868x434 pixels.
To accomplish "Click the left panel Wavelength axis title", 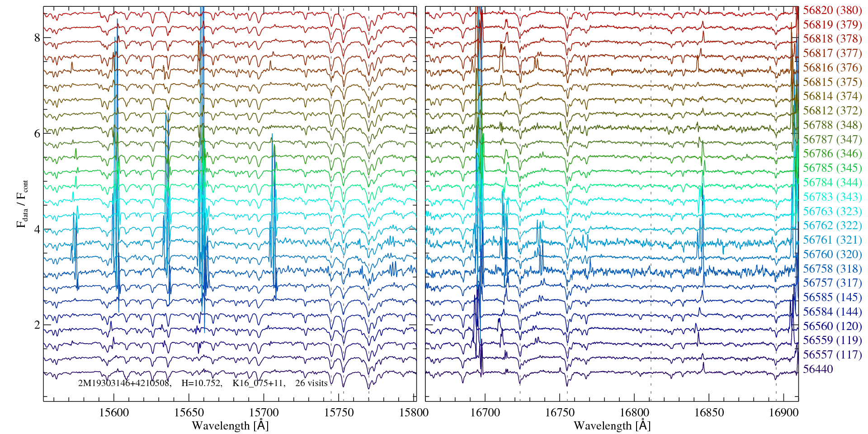I will (x=230, y=426).
